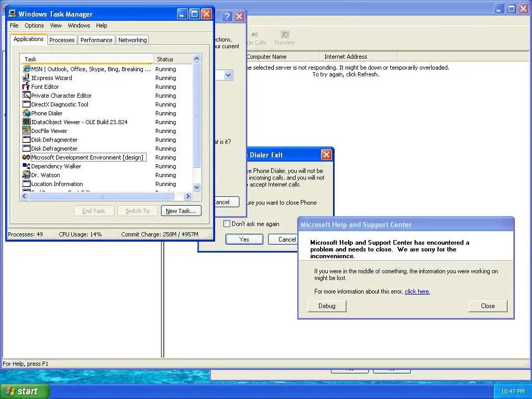Click the partially hidden Cancel button behind Task Manager
The width and height of the screenshot is (532, 399).
227,202
